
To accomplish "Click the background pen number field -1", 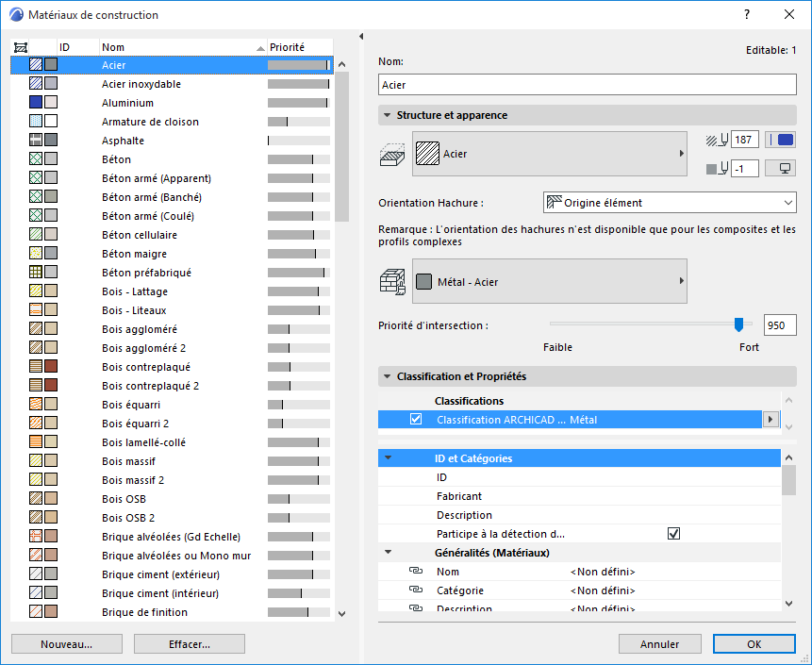I will tap(745, 168).
